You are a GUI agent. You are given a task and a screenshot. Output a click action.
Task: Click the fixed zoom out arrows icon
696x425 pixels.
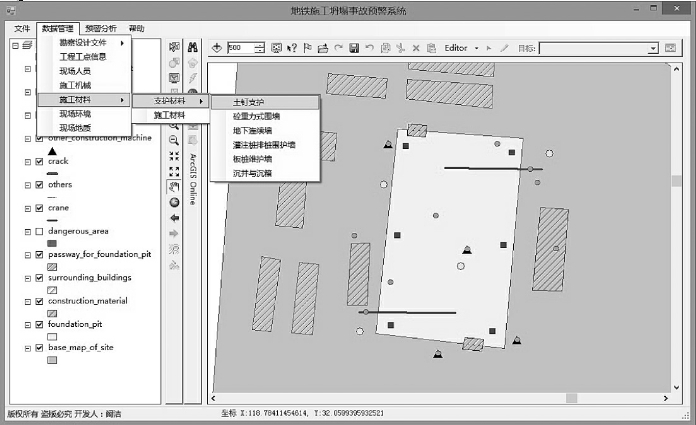point(174,171)
